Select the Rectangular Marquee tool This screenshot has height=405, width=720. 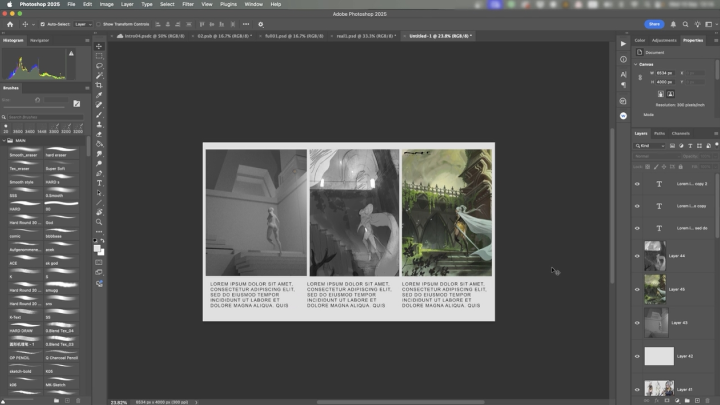tap(99, 57)
